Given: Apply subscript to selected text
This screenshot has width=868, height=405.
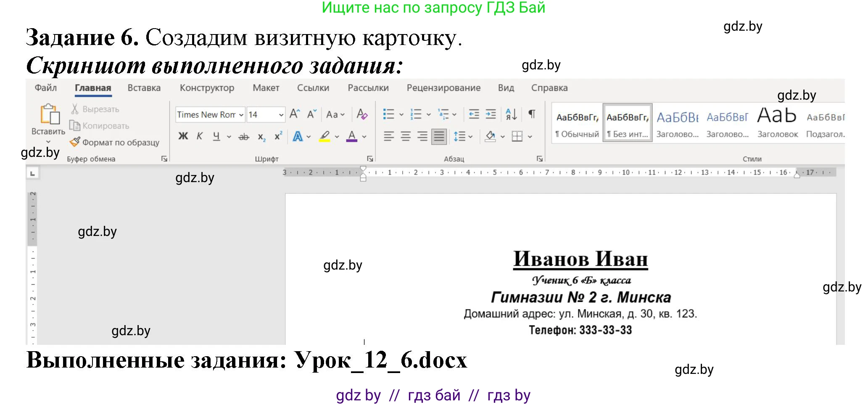Looking at the screenshot, I should click(261, 136).
